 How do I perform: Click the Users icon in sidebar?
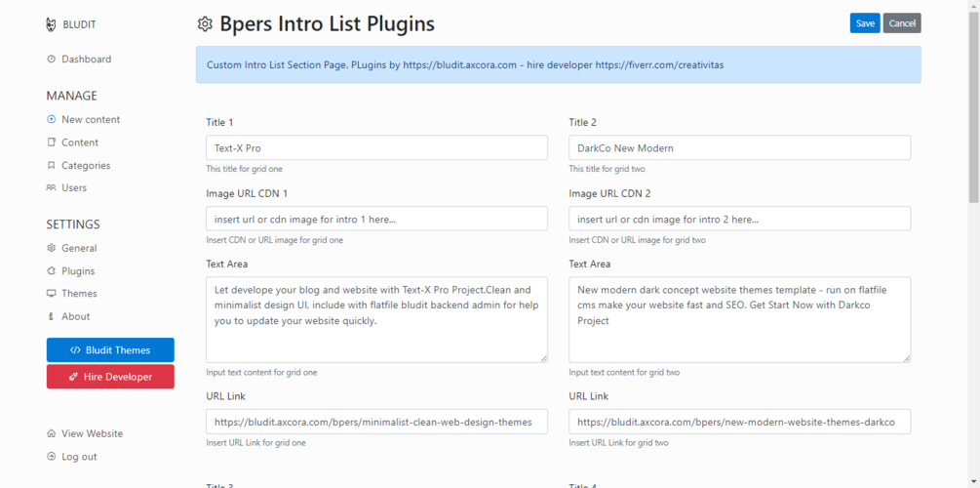pyautogui.click(x=51, y=188)
